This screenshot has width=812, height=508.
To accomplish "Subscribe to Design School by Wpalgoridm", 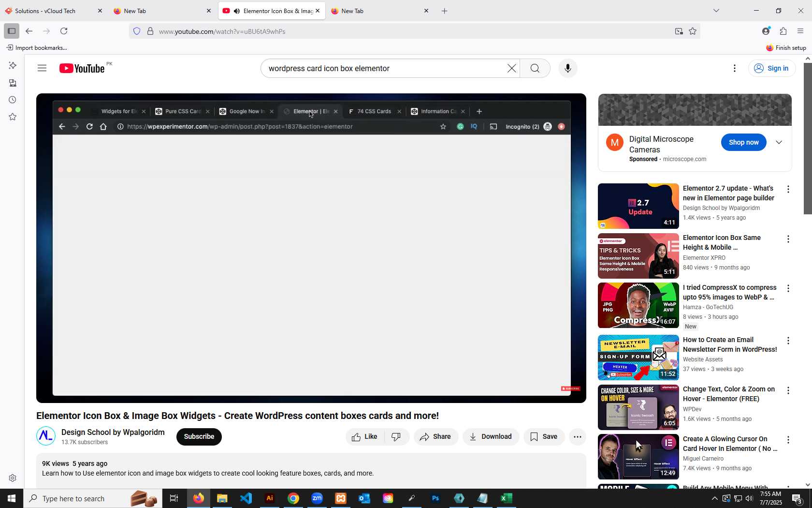I will click(199, 436).
